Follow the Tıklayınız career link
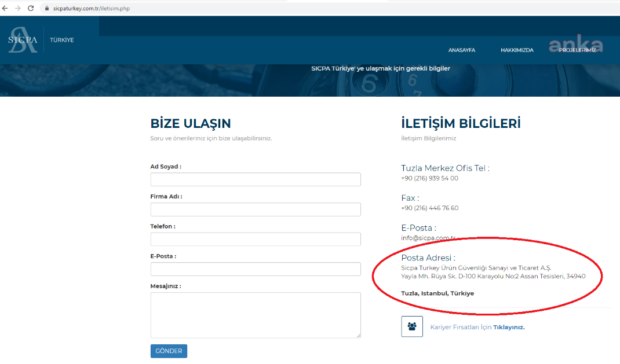Screen dimensions: 620x364 (x=509, y=327)
